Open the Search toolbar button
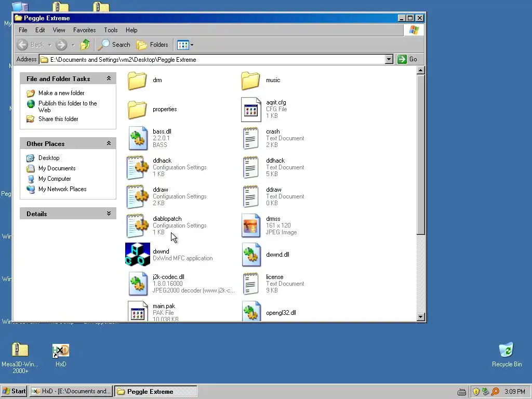Viewport: 532px width, 399px height. tap(114, 45)
